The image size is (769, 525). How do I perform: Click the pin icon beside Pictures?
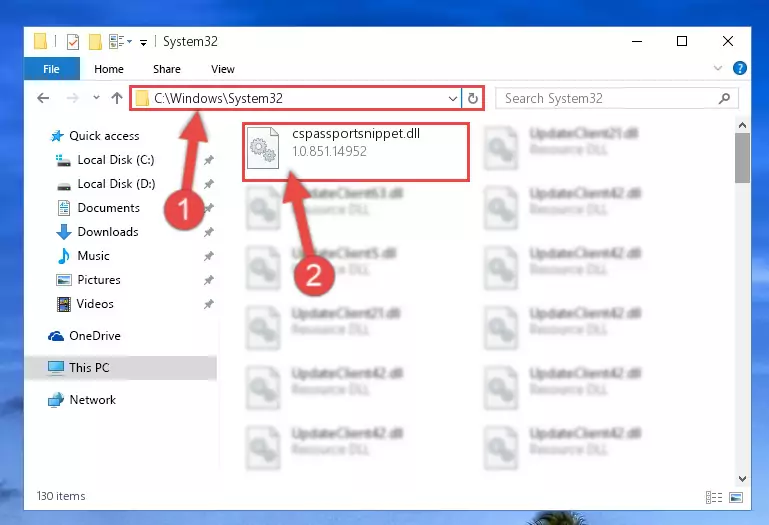click(x=208, y=280)
